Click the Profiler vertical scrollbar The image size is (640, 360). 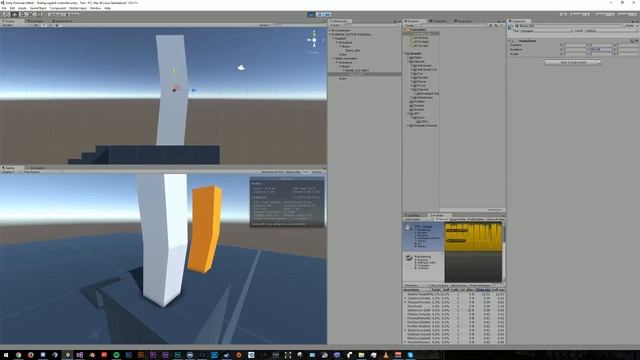[x=504, y=252]
